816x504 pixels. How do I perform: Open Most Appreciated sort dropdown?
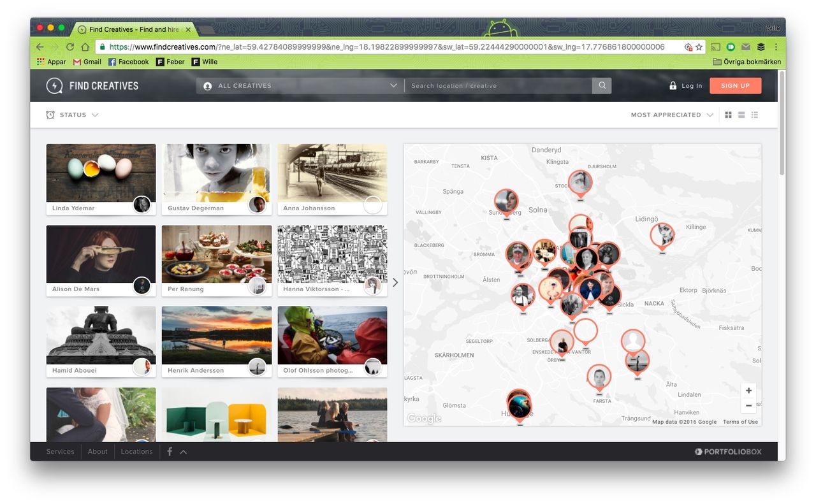pyautogui.click(x=671, y=115)
